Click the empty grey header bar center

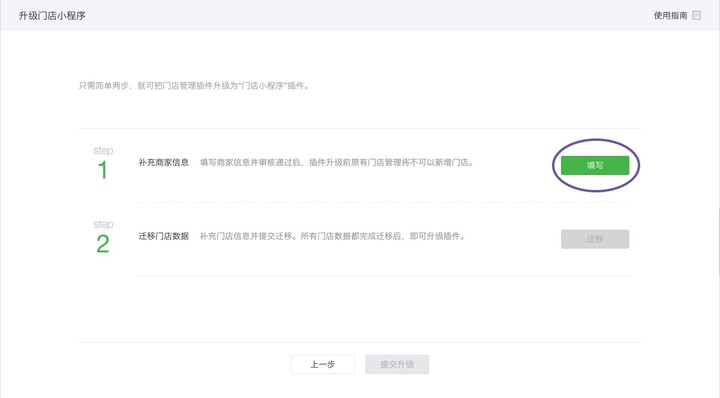point(360,16)
